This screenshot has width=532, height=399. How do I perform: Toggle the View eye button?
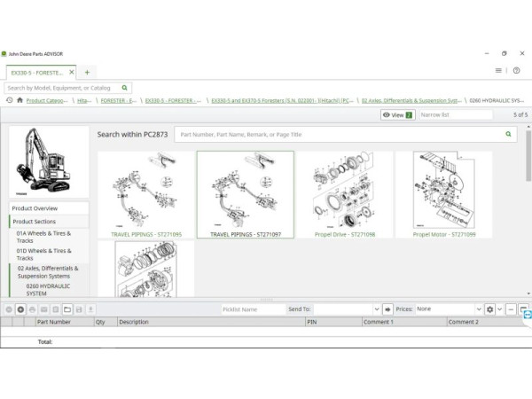[397, 115]
